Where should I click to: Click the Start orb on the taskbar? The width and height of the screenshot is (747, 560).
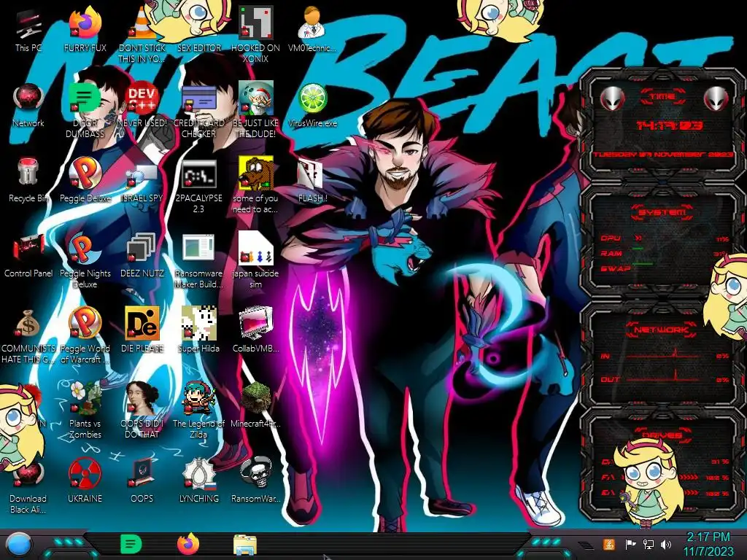coord(18,545)
